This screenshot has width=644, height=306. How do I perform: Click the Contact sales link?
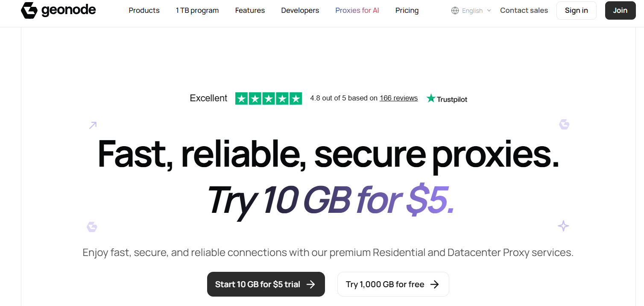pyautogui.click(x=524, y=11)
